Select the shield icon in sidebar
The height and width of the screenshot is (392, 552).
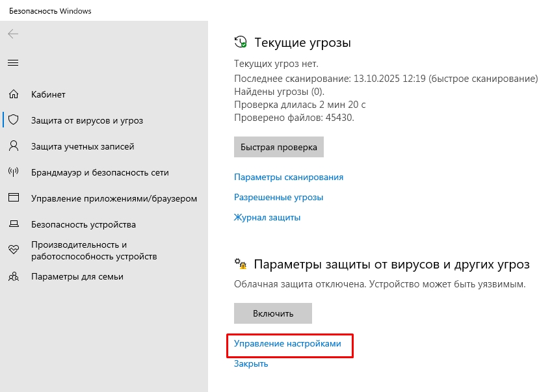pyautogui.click(x=13, y=120)
